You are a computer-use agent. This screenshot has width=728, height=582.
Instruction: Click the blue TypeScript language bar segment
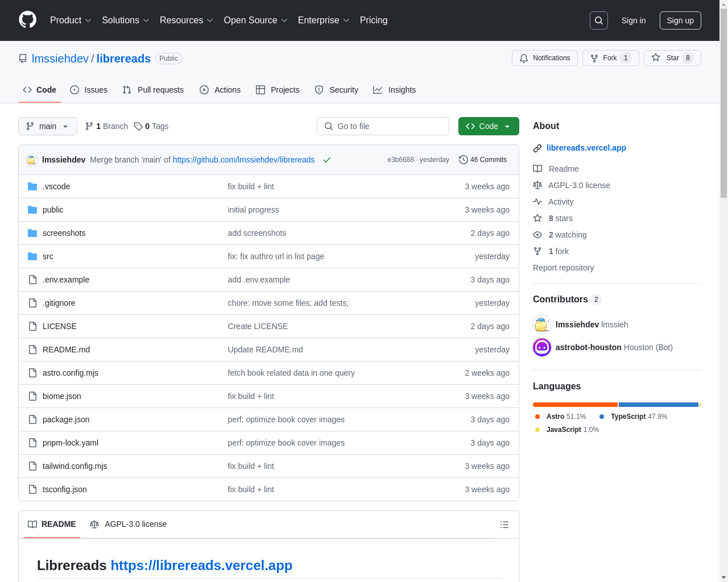659,405
